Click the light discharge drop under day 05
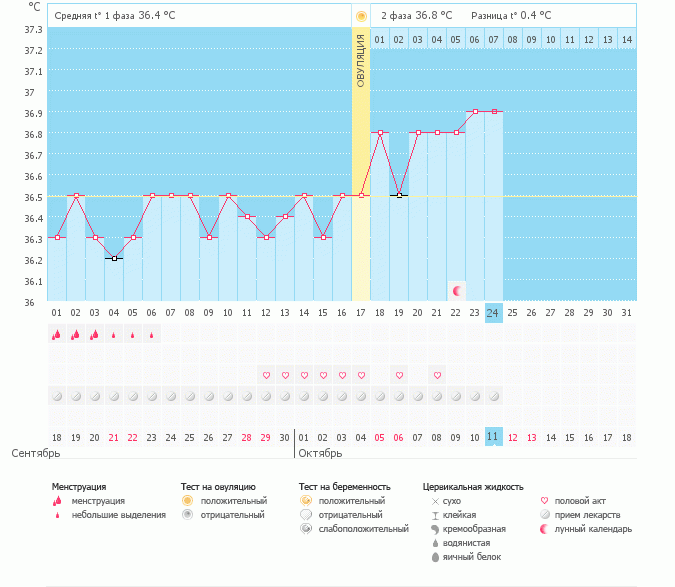 (x=133, y=335)
